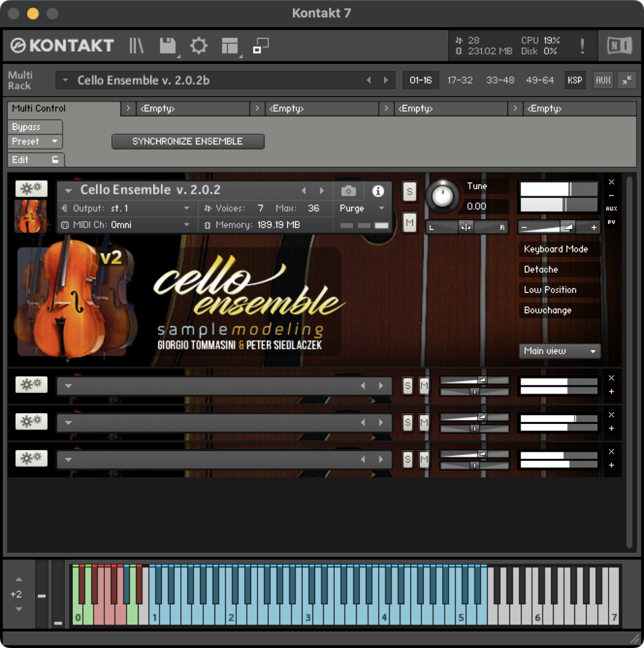The width and height of the screenshot is (644, 648).
Task: Click the Keyboard Mode button
Action: [x=559, y=249]
